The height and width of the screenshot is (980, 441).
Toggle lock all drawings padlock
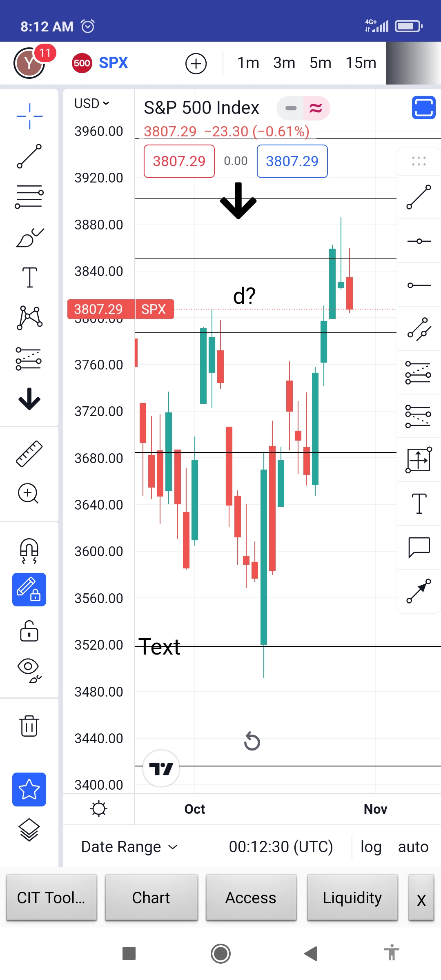(29, 631)
